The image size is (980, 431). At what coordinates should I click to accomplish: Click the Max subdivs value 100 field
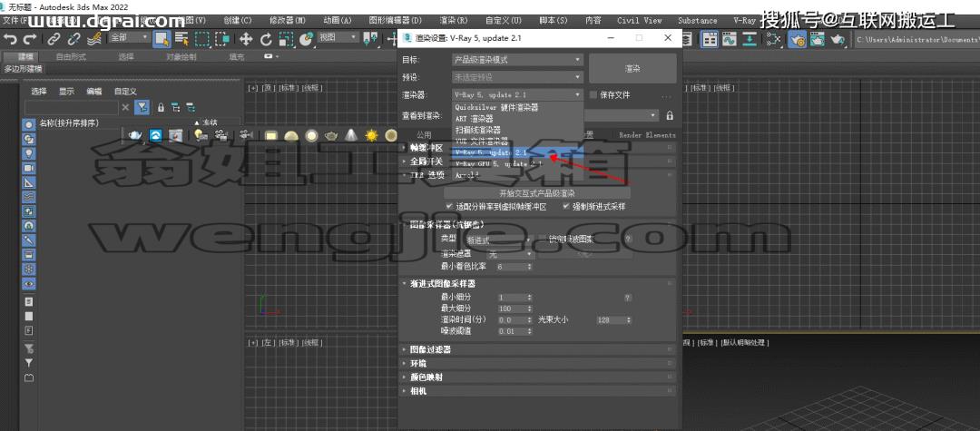[515, 309]
